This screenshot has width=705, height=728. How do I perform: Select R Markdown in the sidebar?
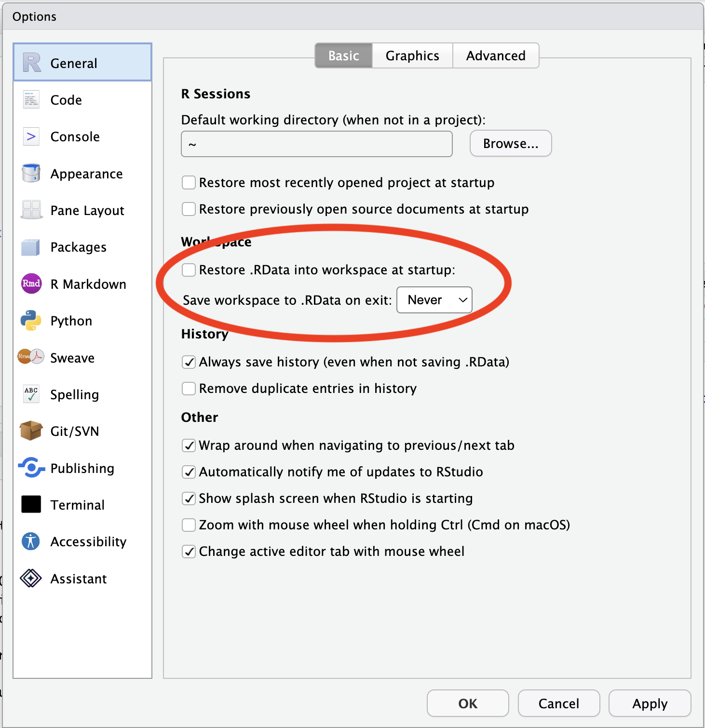pos(82,284)
